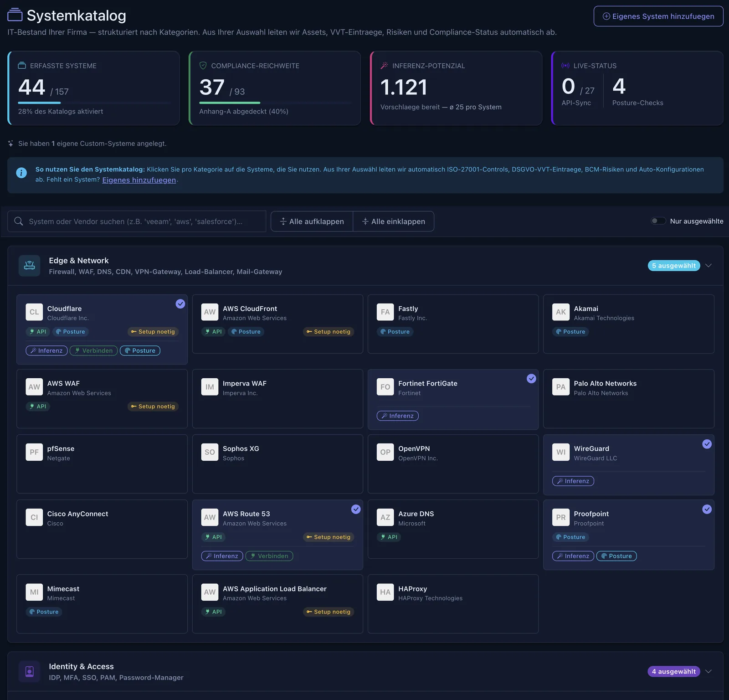Open the Erfasste Systeme stat card
Screen dimensions: 729x700
(x=94, y=88)
